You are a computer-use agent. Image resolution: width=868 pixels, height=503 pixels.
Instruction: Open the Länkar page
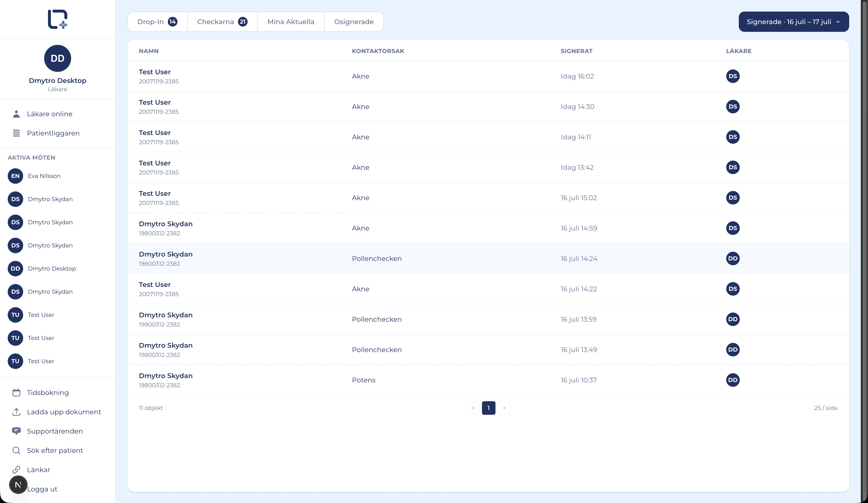[39, 470]
